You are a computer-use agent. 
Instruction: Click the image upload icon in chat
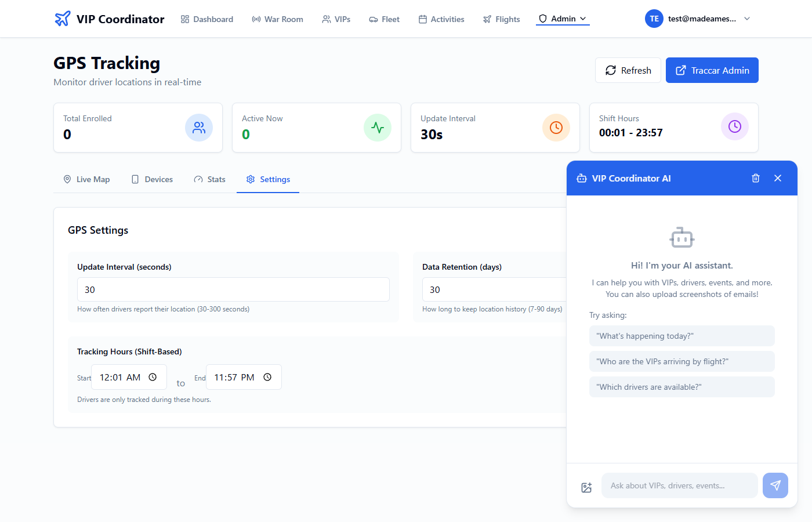pyautogui.click(x=586, y=487)
